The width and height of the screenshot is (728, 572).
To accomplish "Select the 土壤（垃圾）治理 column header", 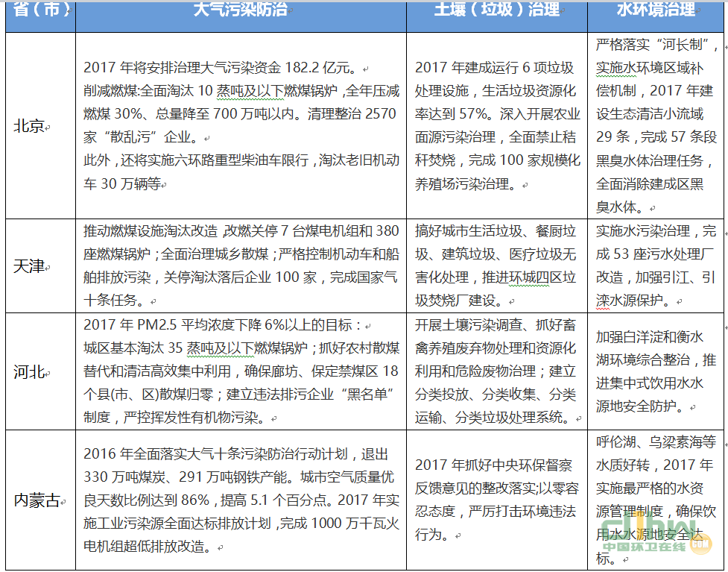I will pos(496,10).
